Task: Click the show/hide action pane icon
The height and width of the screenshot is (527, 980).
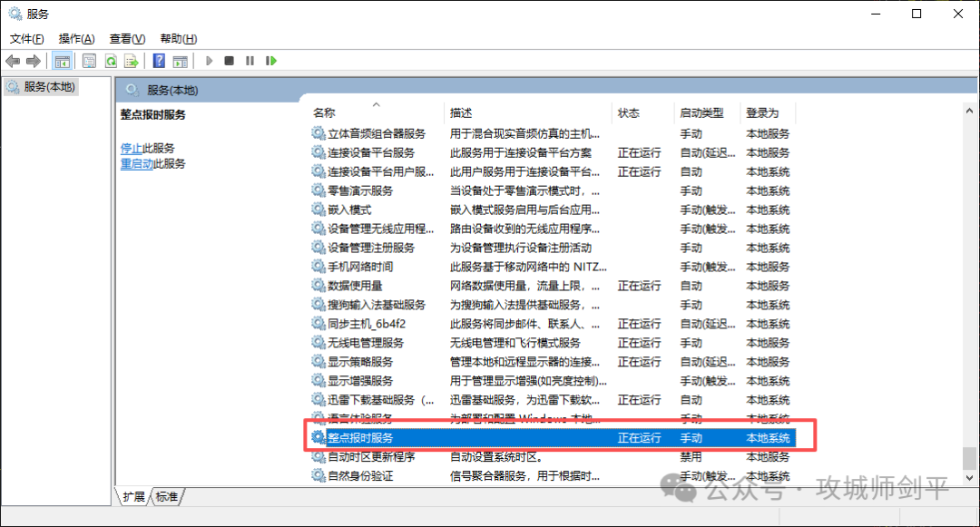Action: point(180,61)
